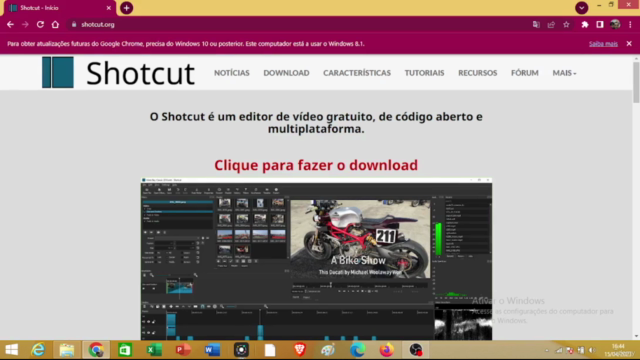
Task: Open Excel from the taskbar
Action: (x=154, y=350)
